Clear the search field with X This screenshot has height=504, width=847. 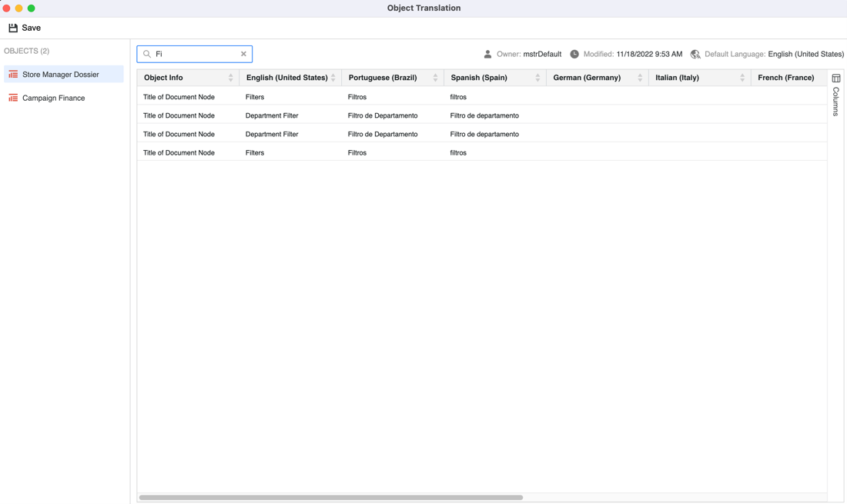coord(243,54)
